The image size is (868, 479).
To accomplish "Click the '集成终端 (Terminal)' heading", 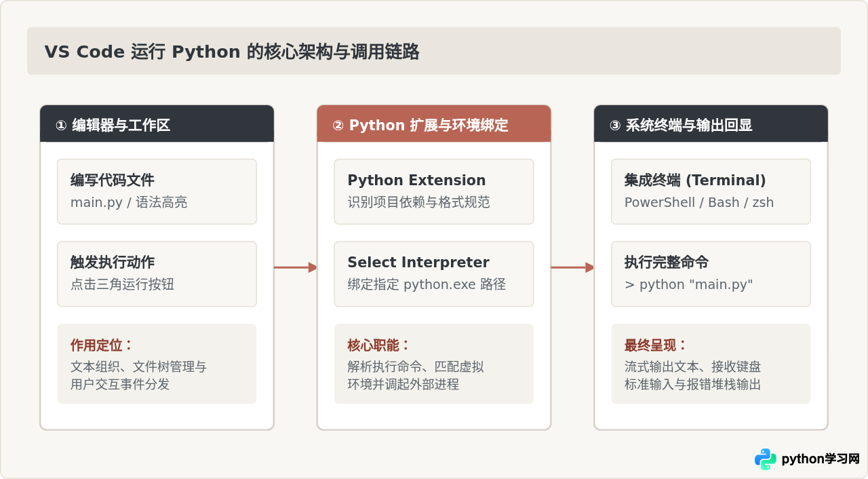I will pyautogui.click(x=695, y=180).
